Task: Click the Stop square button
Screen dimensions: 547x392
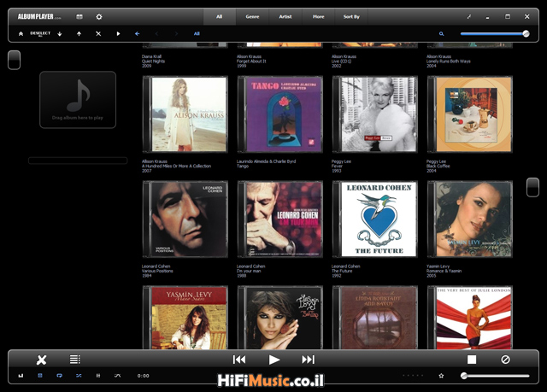Action: coord(472,360)
